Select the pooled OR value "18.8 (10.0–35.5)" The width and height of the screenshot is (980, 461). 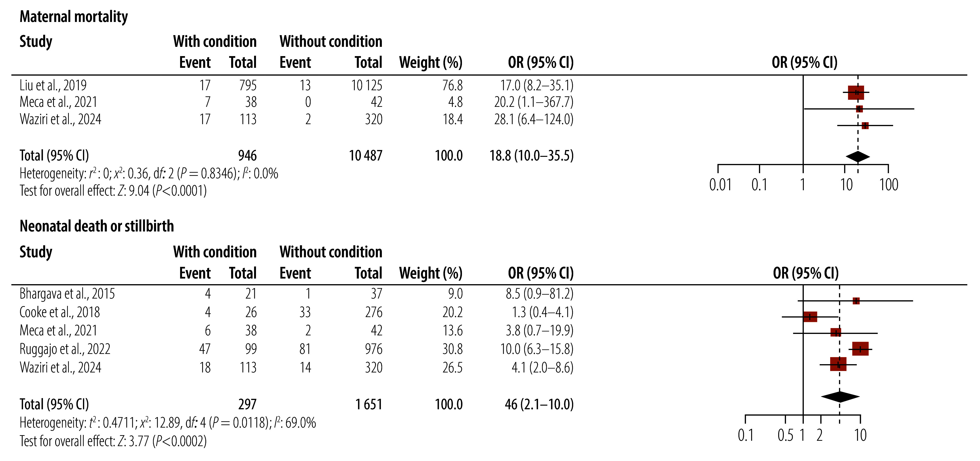coord(531,156)
